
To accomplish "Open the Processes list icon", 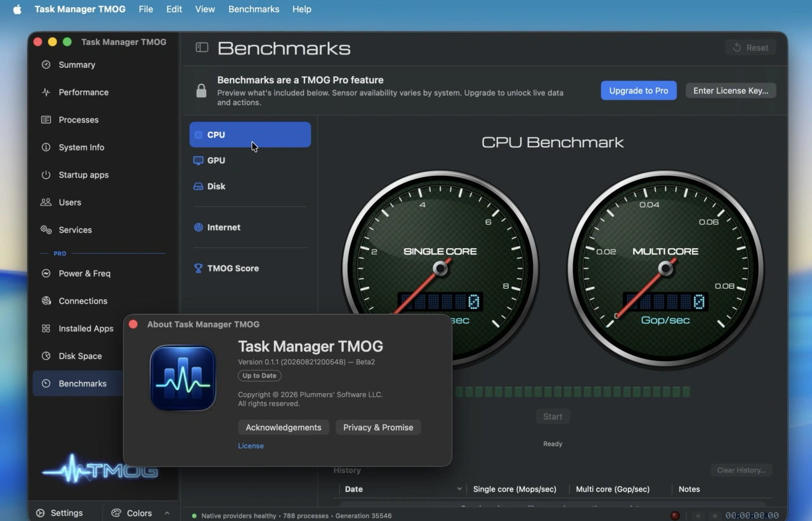I will [46, 120].
